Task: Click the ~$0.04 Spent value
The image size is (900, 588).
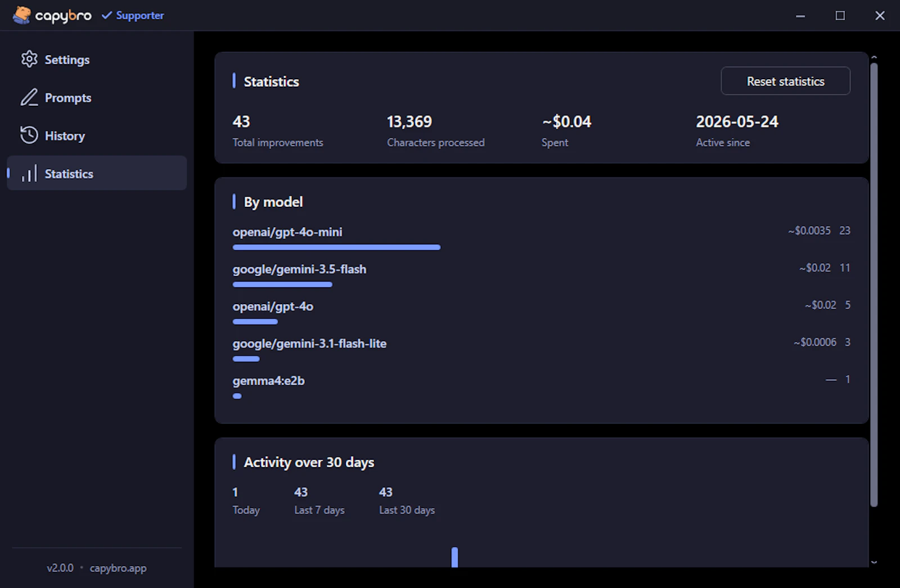Action: [x=566, y=121]
